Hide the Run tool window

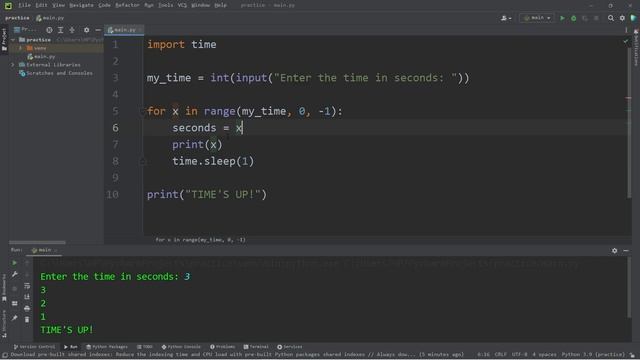pos(626,251)
